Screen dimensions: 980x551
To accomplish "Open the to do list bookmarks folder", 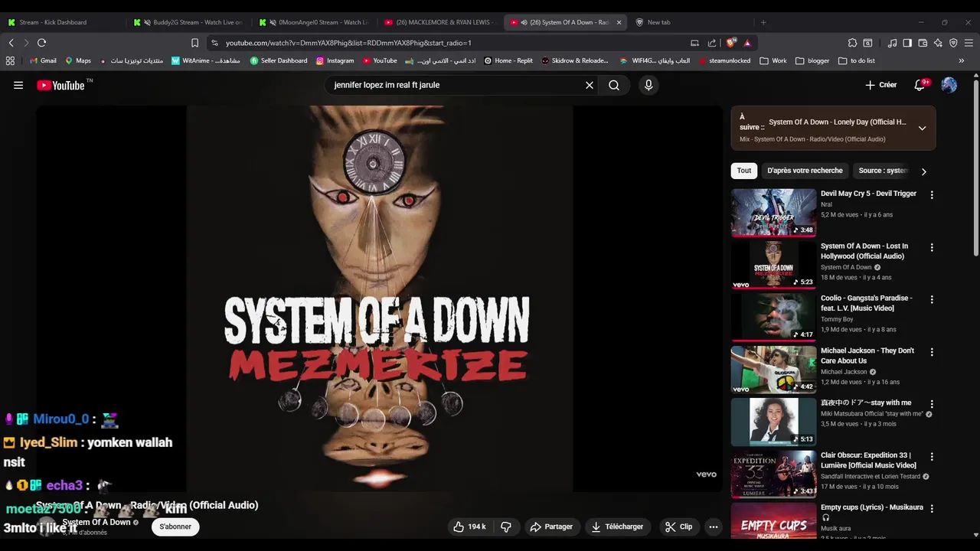I will click(857, 60).
